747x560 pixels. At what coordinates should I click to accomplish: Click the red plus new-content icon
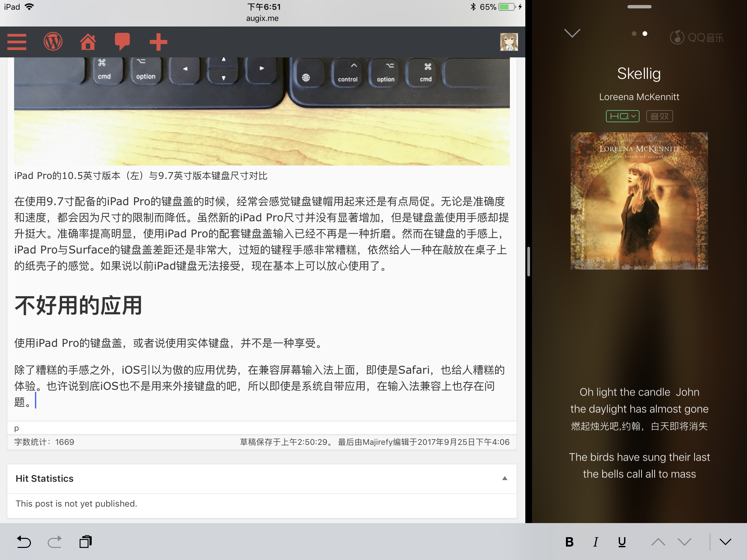159,42
